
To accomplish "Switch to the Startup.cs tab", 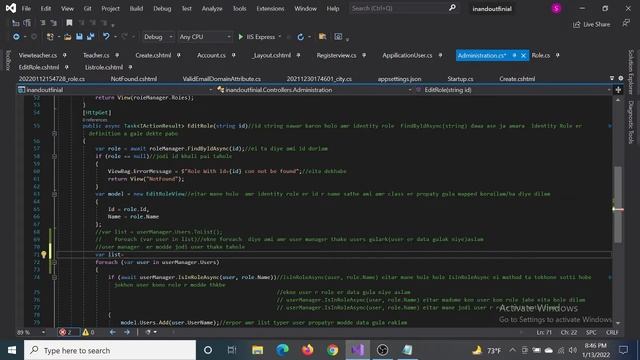I will (x=460, y=79).
